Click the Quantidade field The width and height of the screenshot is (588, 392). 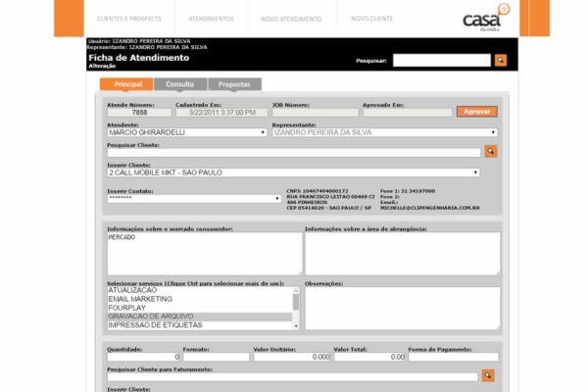click(x=144, y=357)
